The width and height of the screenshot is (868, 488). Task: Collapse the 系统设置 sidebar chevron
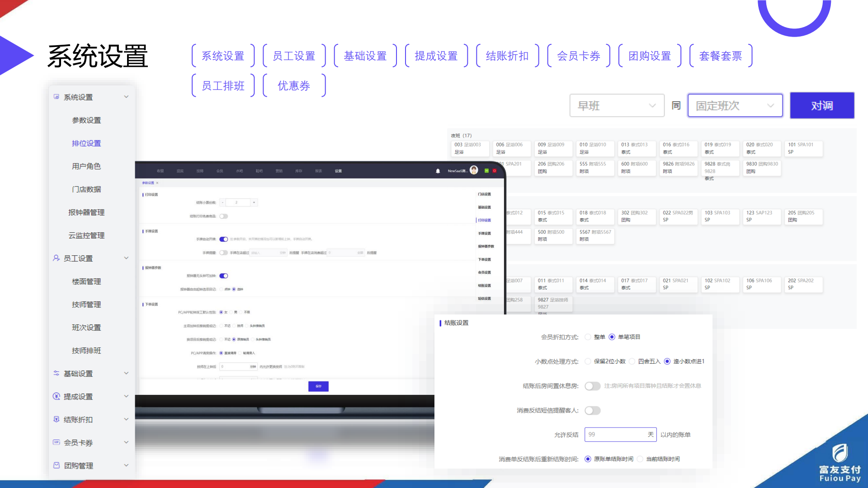pyautogui.click(x=127, y=97)
